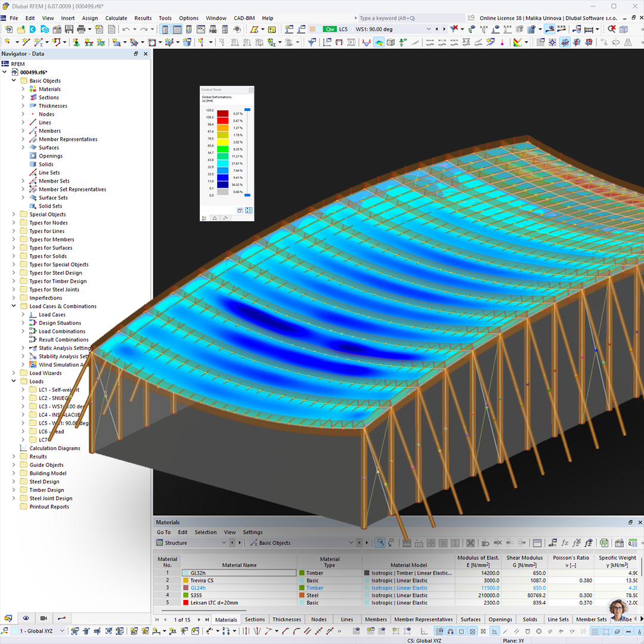
Task: Open the Navigator - Data panel RFEM root icon
Action: click(x=6, y=64)
